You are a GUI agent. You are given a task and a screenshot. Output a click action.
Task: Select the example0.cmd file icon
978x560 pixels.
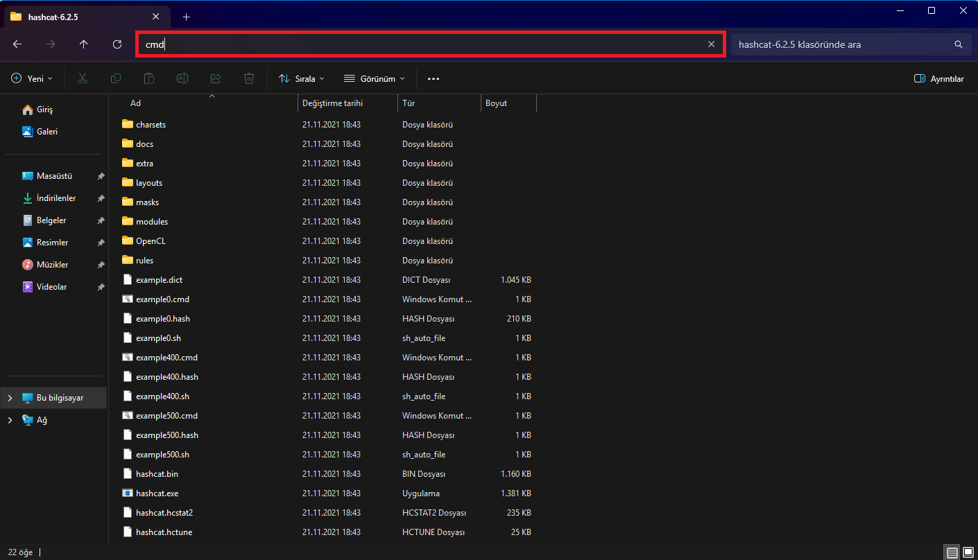(x=127, y=299)
